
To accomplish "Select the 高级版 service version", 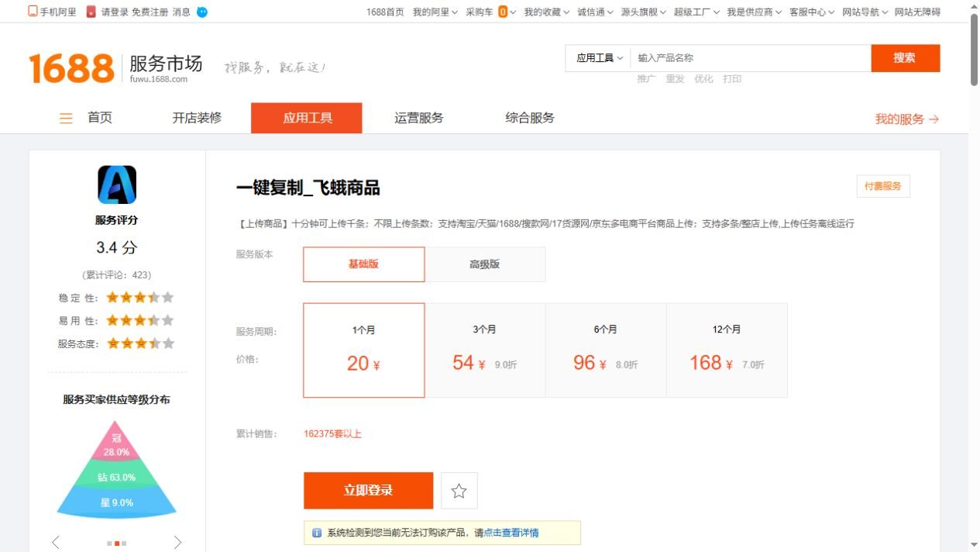I will coord(485,264).
